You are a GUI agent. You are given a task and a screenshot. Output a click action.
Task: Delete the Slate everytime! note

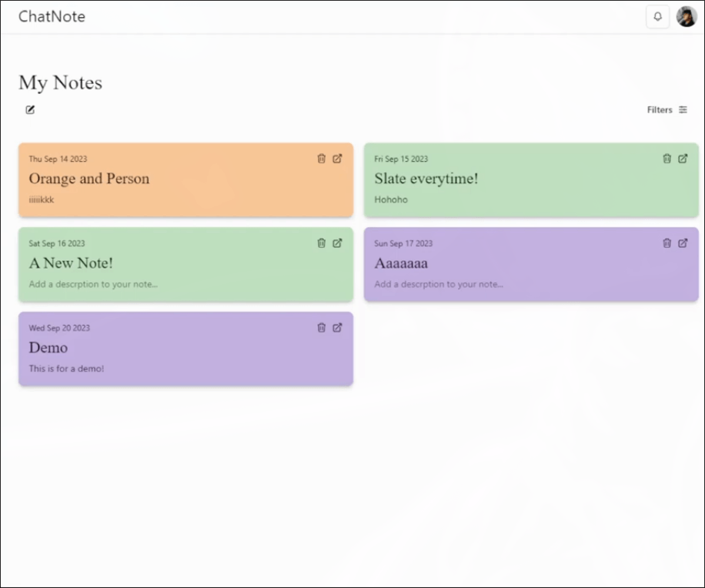click(667, 159)
